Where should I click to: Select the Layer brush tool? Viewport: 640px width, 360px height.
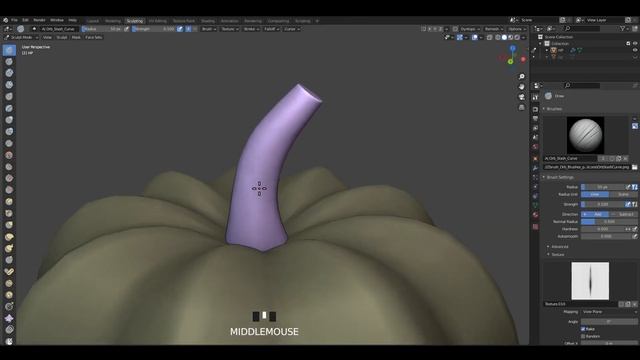click(9, 109)
